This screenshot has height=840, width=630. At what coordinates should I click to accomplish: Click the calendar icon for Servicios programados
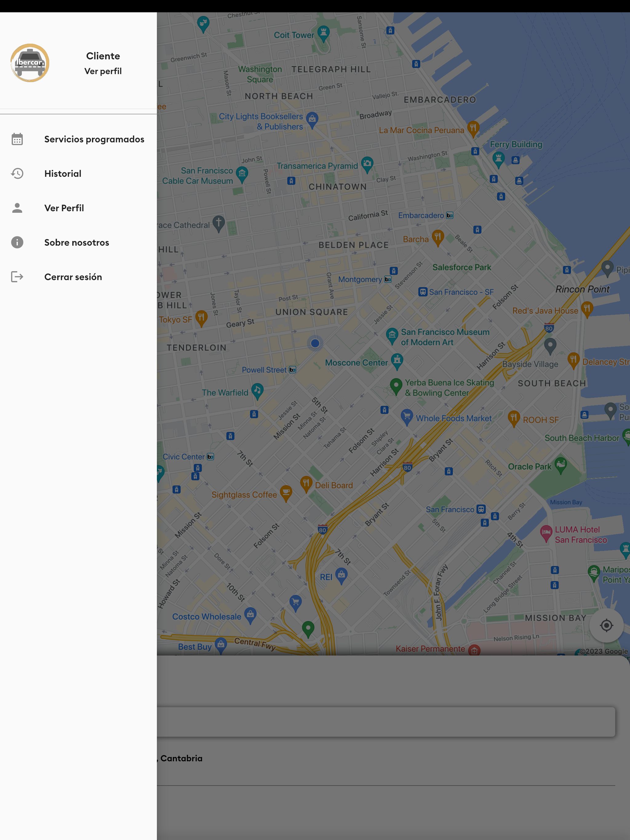pyautogui.click(x=17, y=139)
